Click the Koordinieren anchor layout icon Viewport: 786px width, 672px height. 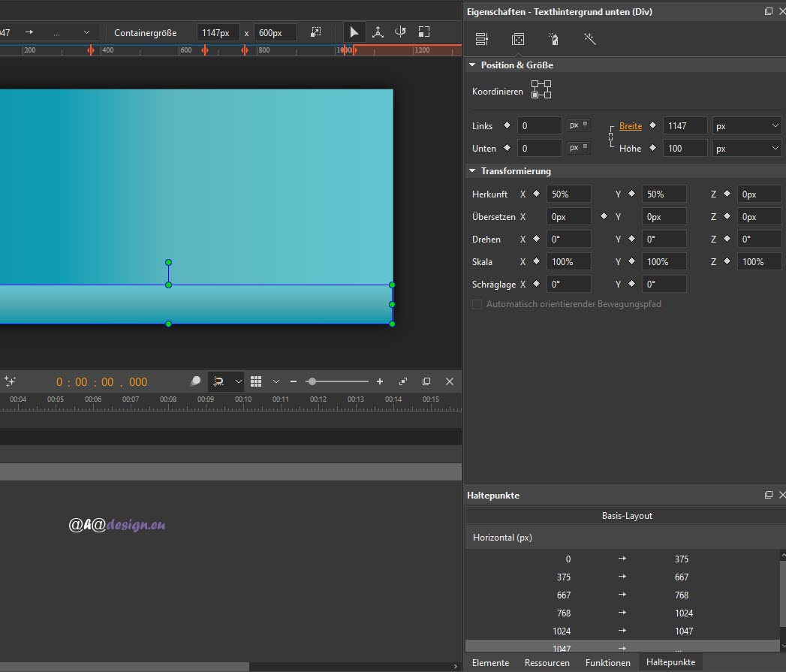pos(541,90)
